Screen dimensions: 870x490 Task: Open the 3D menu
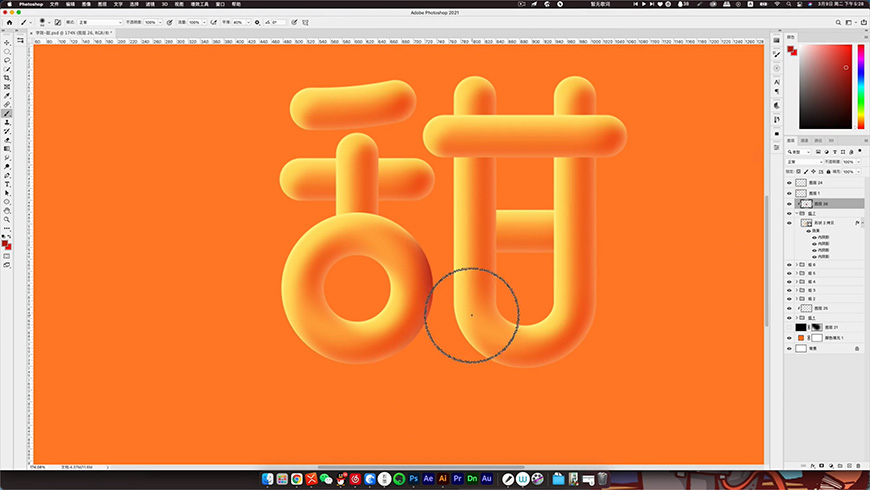[165, 4]
